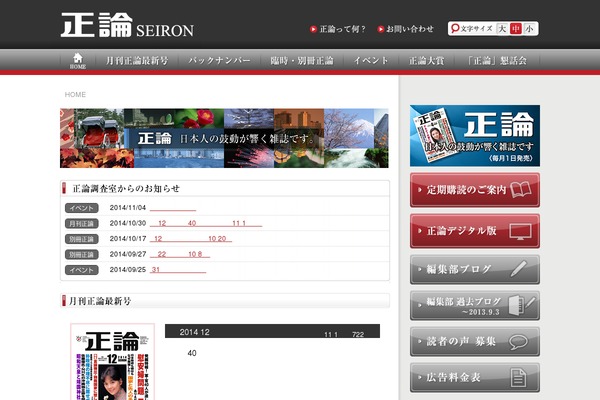
Task: Click the イベント tag on the 2014/11/04 row
Action: (82, 208)
